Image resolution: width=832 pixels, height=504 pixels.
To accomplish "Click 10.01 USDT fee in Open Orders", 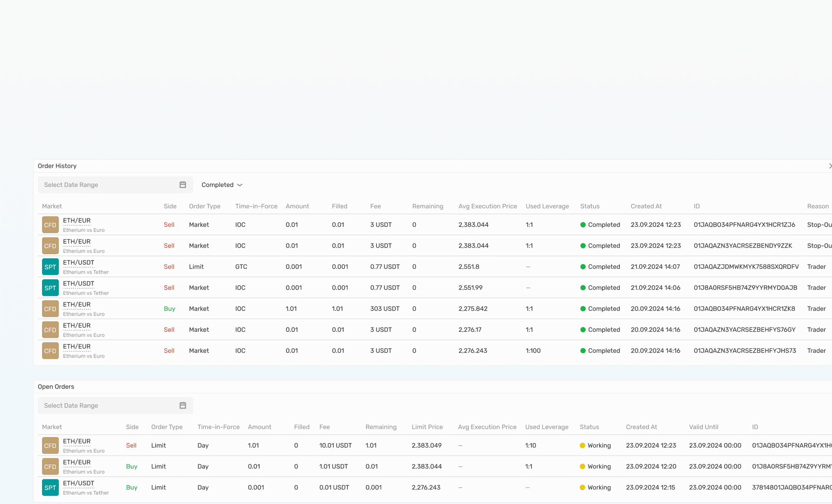I will (x=335, y=446).
